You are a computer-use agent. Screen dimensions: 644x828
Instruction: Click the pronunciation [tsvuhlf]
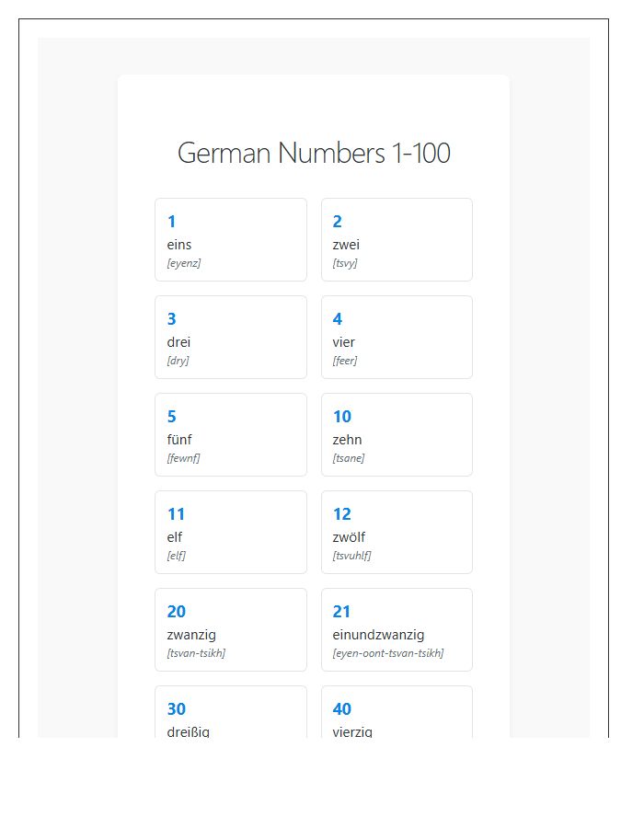click(x=351, y=556)
